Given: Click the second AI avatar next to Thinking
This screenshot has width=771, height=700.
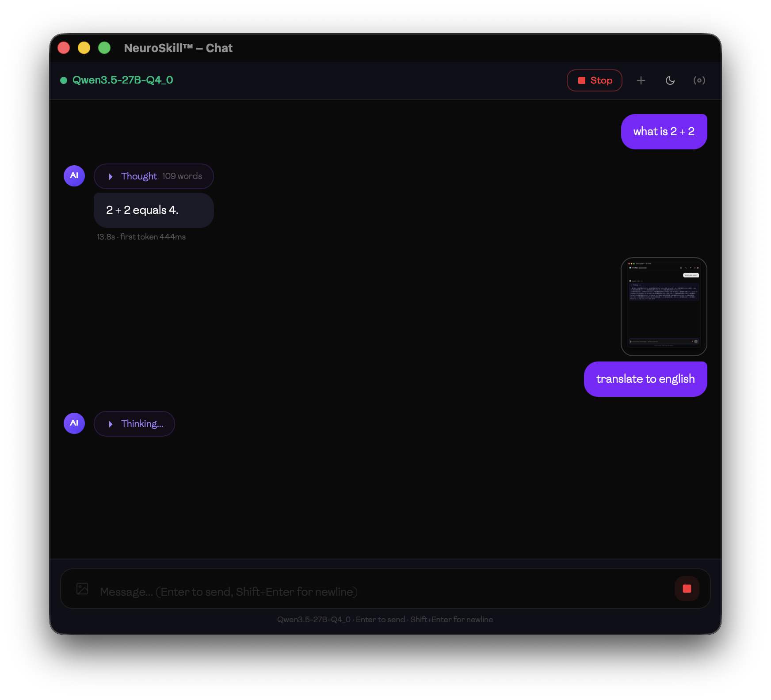Looking at the screenshot, I should click(74, 423).
